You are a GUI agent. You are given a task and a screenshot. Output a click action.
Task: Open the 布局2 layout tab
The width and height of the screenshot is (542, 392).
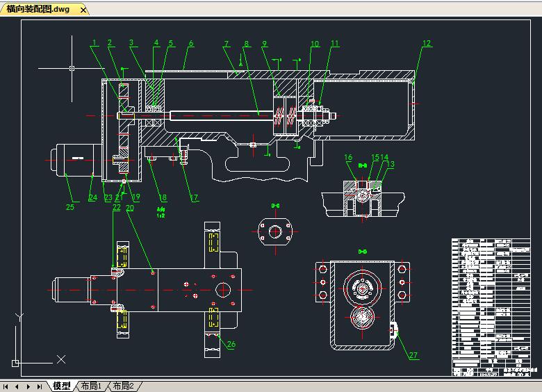click(x=123, y=386)
